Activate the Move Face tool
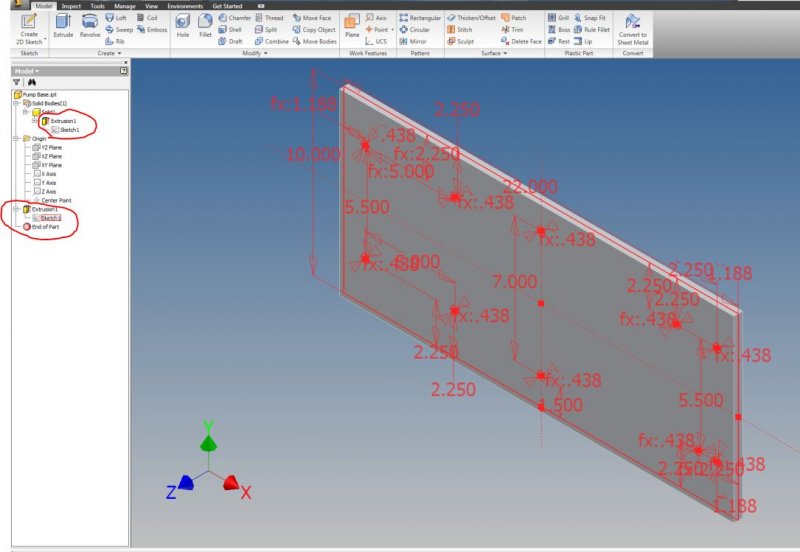 pyautogui.click(x=312, y=18)
